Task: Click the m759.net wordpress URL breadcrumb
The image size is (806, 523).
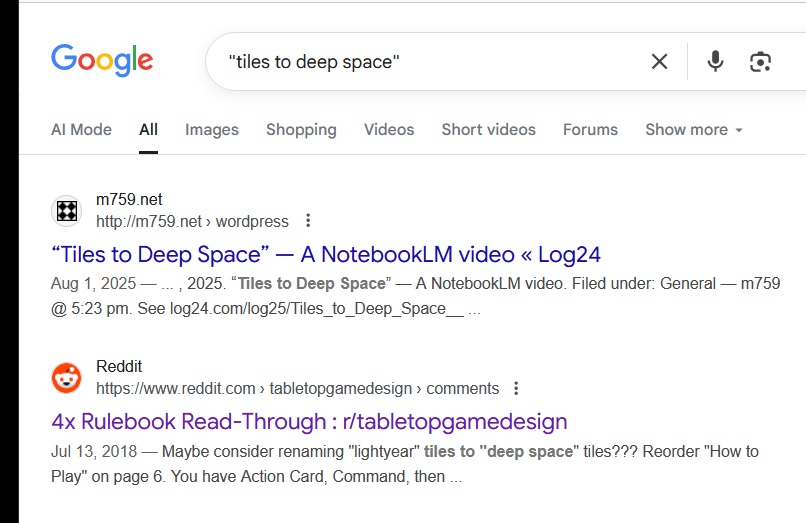Action: tap(192, 221)
